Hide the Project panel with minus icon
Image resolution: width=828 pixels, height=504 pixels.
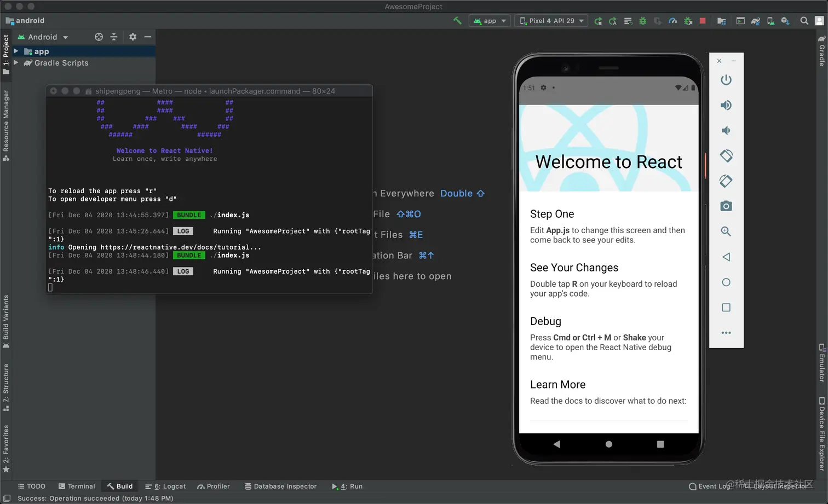(147, 37)
